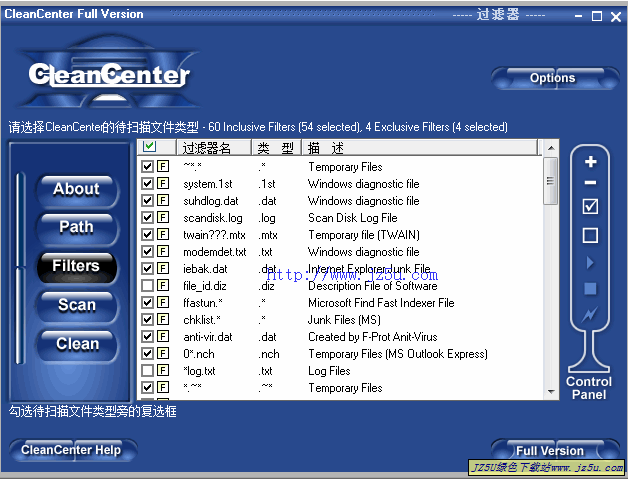Image resolution: width=628 pixels, height=479 pixels.
Task: Select the 'Junk Files (MS)' description
Action: (344, 320)
